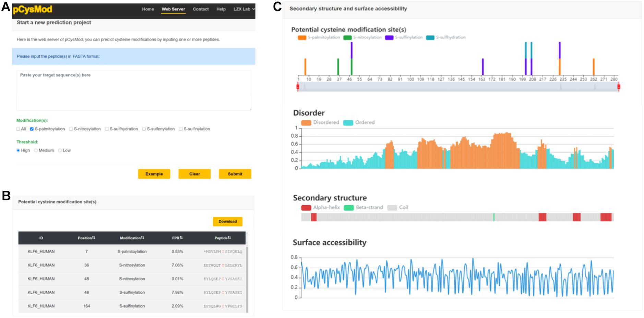
Task: Sort table by FPR column
Action: pos(177,238)
